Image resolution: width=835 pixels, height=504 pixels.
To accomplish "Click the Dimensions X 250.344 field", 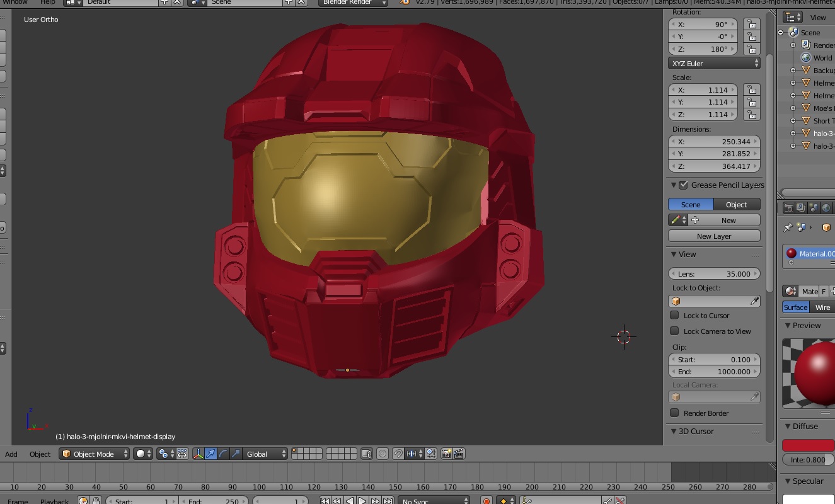I will coord(714,141).
